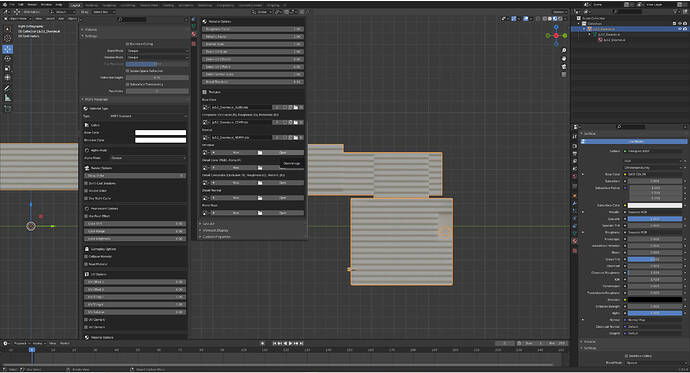Open the Output properties tab
The image size is (690, 373).
tap(575, 153)
